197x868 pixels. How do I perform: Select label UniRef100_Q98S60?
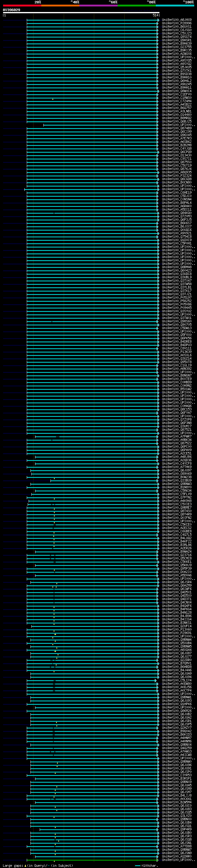[x=177, y=321]
